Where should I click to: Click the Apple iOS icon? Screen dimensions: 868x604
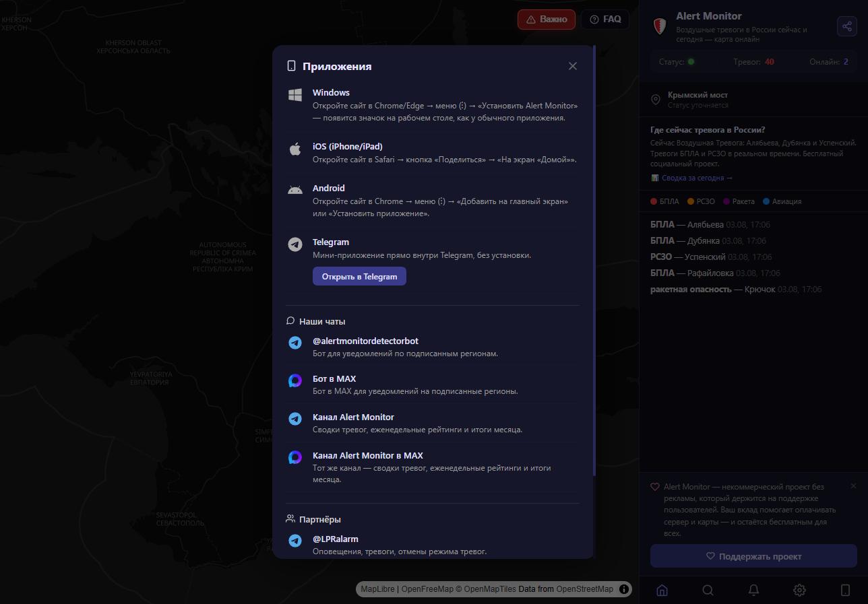295,149
